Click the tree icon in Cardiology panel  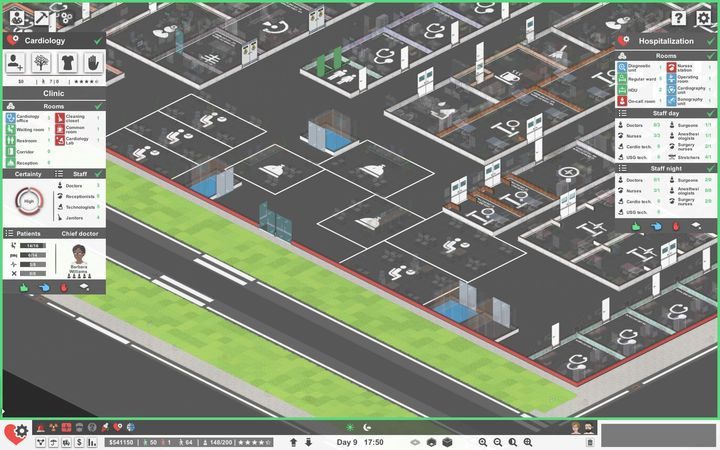42,62
